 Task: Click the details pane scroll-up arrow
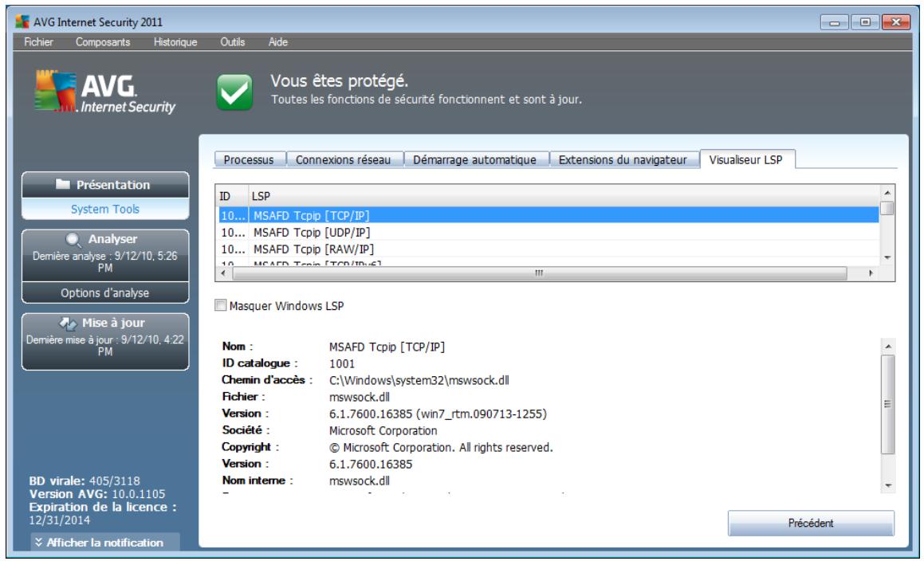click(x=888, y=347)
